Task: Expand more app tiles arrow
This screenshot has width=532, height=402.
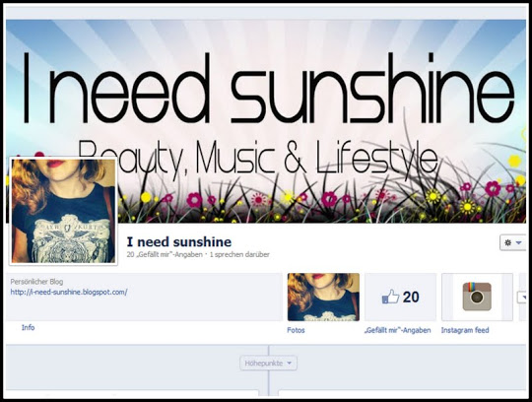Action: click(522, 298)
